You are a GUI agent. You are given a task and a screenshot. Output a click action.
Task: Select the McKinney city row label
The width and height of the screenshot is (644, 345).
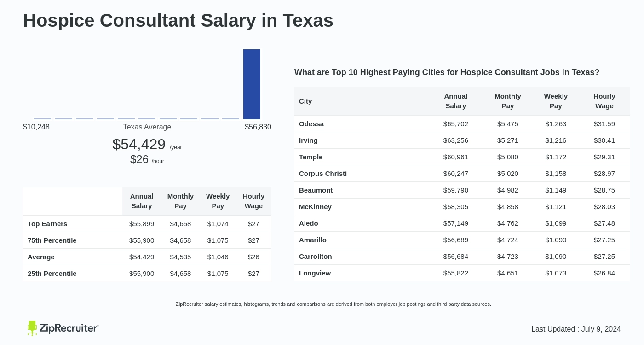(x=315, y=206)
